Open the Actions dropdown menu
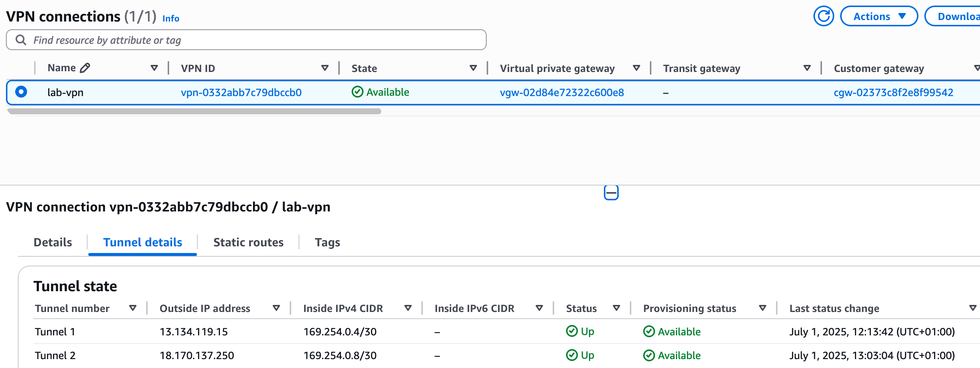This screenshot has height=368, width=980. [x=879, y=16]
